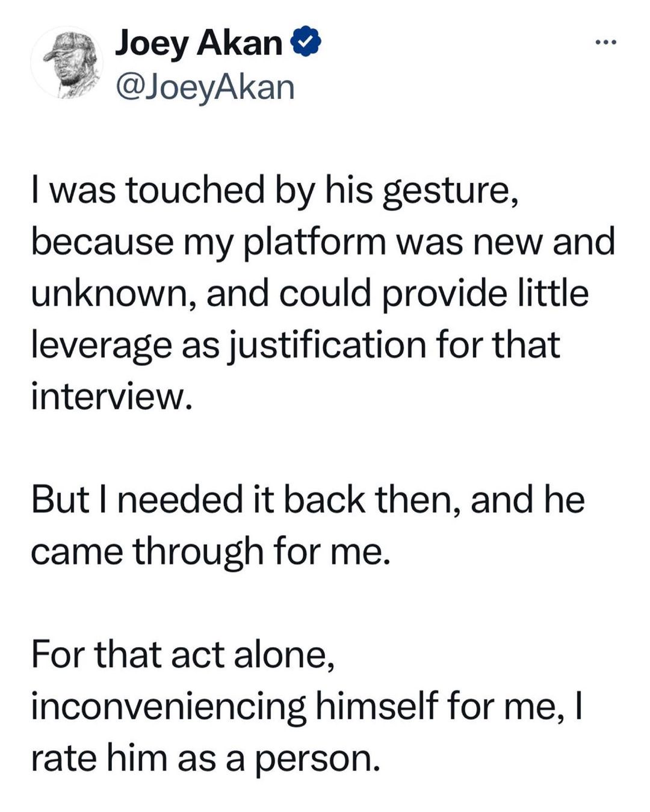Click the word "inconveniencing" in the tweet
Screen dimensions: 650x812
tap(168, 707)
